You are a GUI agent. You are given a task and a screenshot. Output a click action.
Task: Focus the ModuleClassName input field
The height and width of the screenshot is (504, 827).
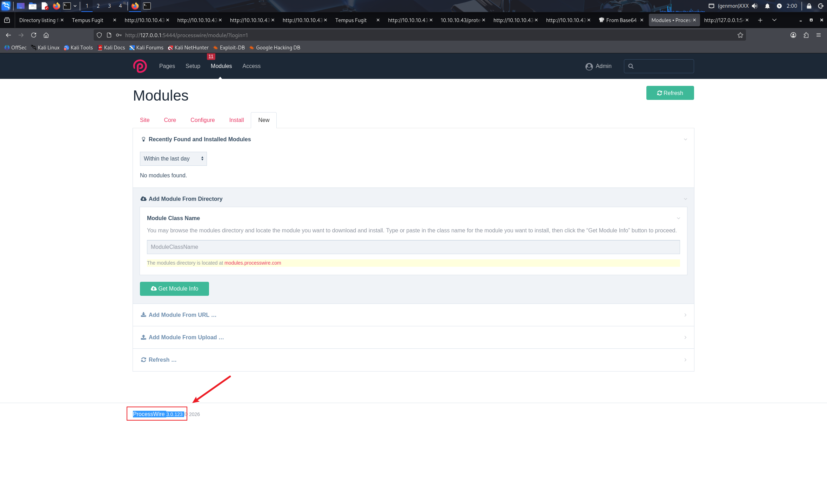pos(413,247)
